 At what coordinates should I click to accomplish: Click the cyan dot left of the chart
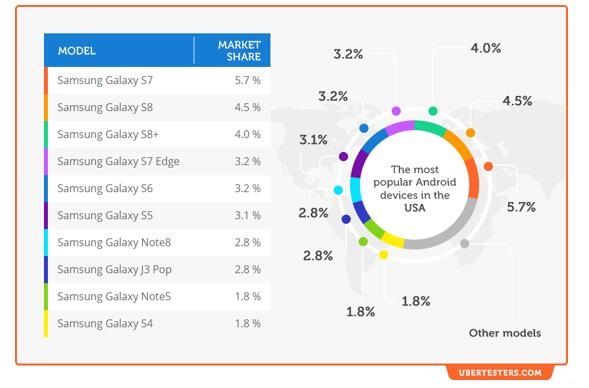(338, 190)
